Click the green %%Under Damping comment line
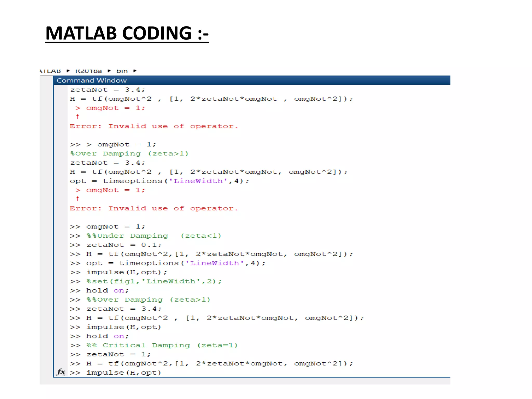 coord(154,236)
